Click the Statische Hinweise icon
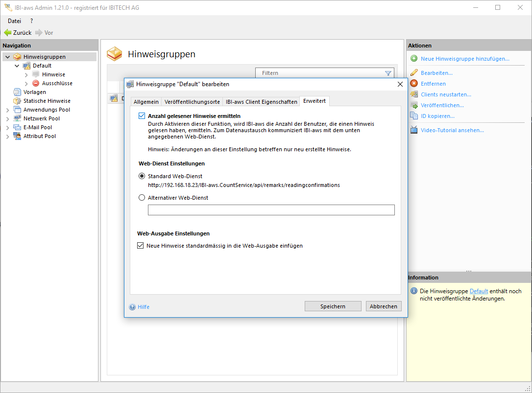The height and width of the screenshot is (393, 532). pos(17,101)
